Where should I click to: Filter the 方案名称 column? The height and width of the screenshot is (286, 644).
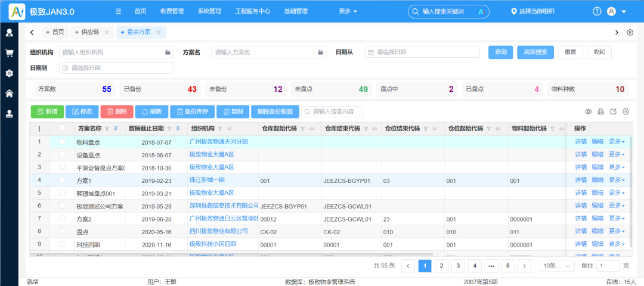107,129
